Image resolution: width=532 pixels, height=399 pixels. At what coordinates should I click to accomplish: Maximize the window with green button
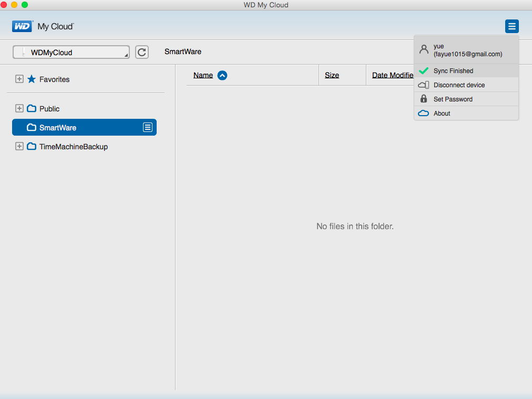click(25, 5)
